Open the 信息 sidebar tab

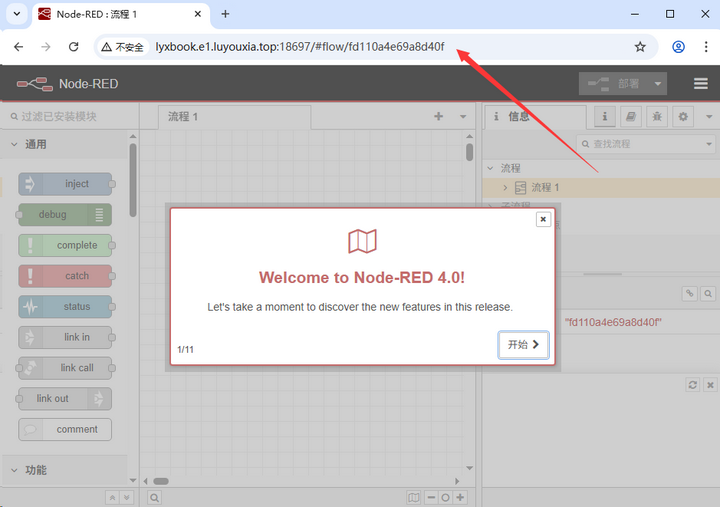534,117
